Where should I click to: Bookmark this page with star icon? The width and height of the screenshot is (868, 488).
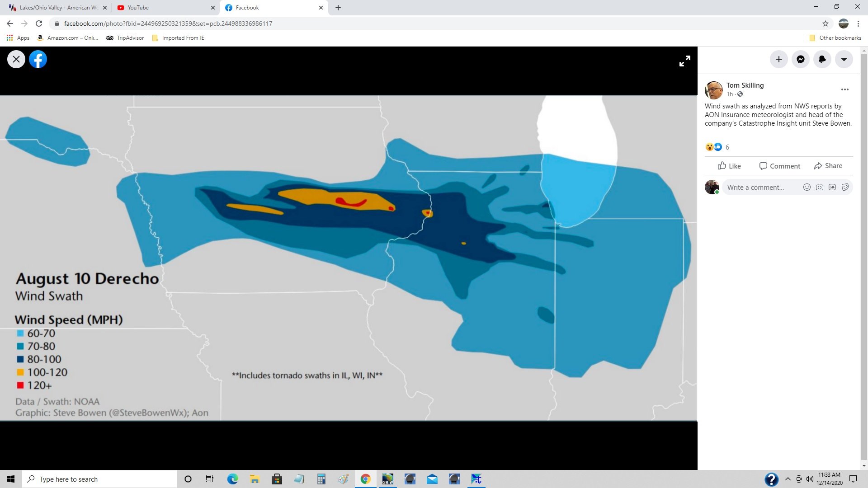click(825, 23)
